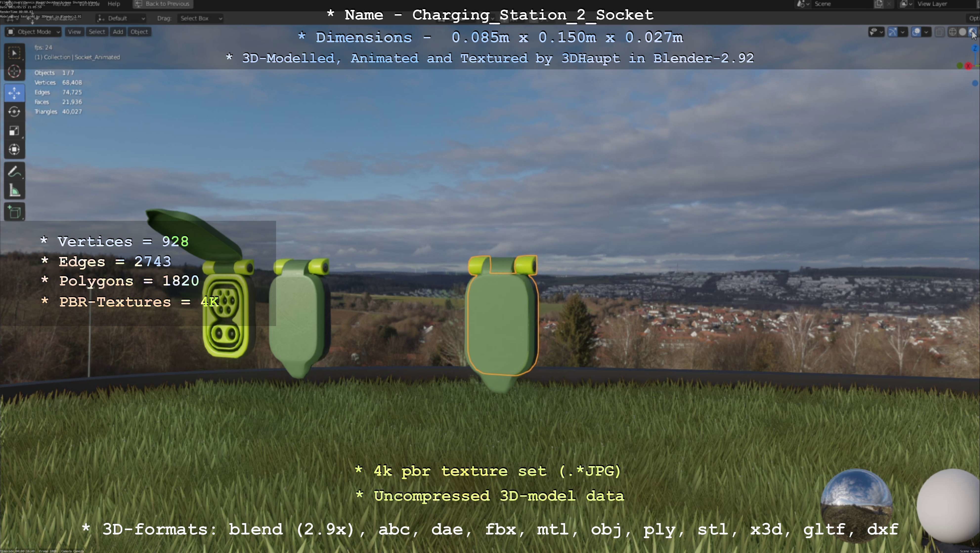
Task: Click the Objects 1 / 7 statistic
Action: click(x=54, y=73)
